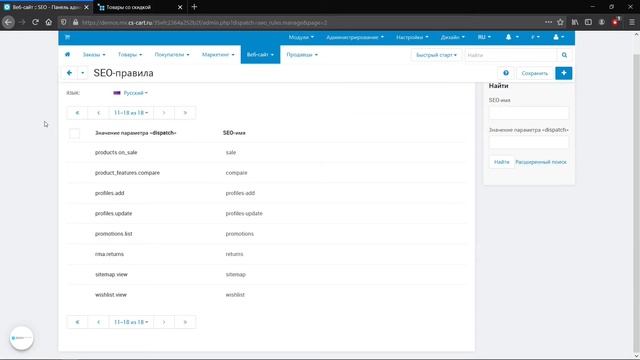Select the product_features.compare row text

pos(127,173)
